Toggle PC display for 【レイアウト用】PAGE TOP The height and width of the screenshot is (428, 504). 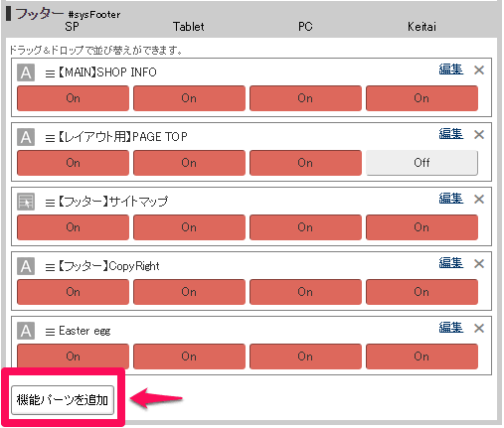tap(305, 163)
